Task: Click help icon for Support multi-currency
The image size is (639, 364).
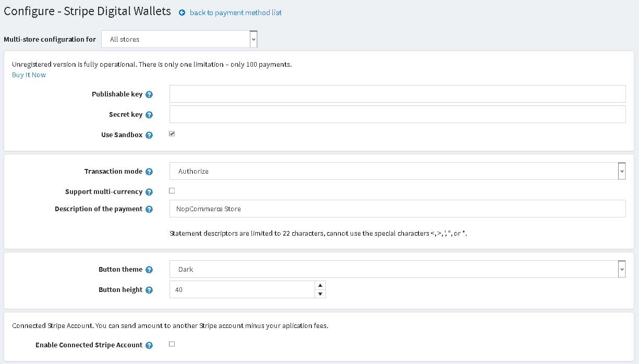Action: coord(149,192)
